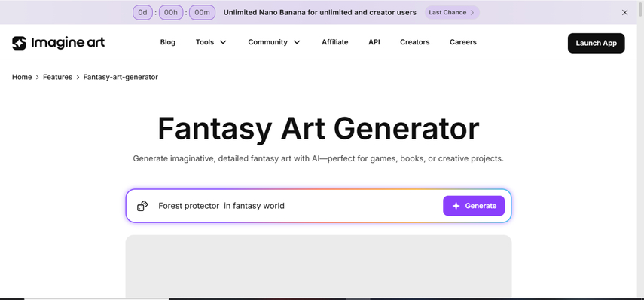Click the arrow icon beside Last Chance
The width and height of the screenshot is (644, 300).
pyautogui.click(x=472, y=12)
